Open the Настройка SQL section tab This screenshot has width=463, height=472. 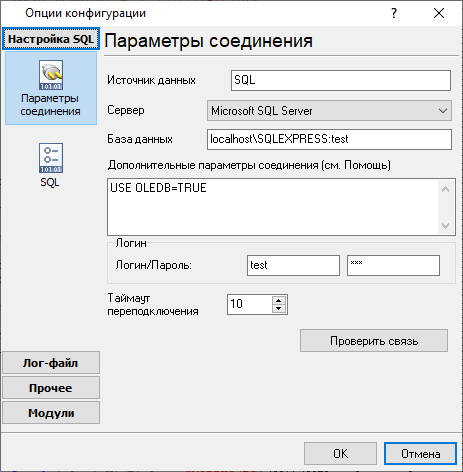51,39
